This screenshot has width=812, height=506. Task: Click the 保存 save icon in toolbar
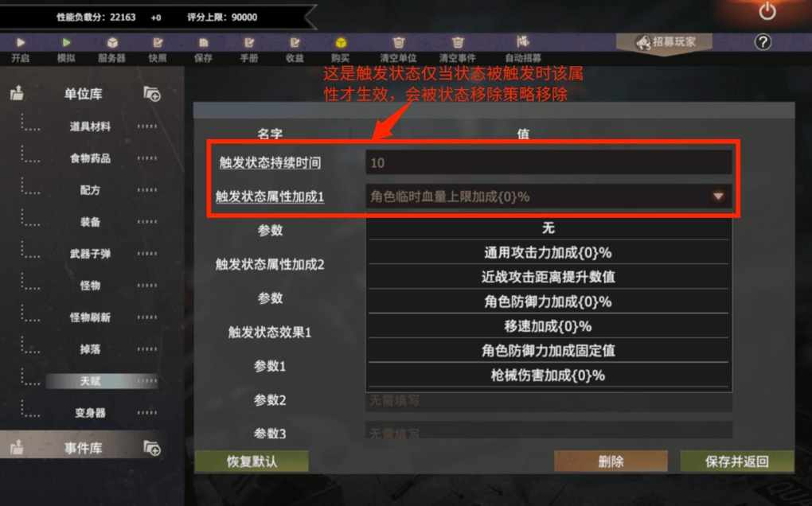point(204,42)
